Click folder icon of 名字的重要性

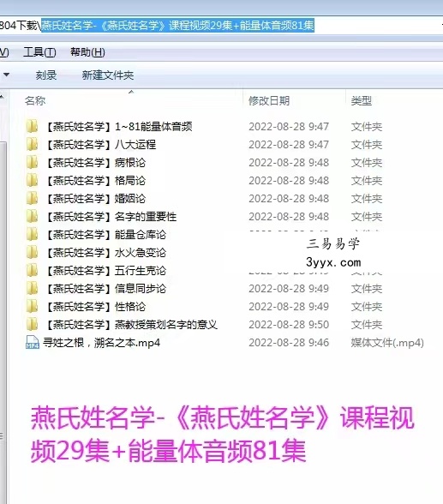32,216
